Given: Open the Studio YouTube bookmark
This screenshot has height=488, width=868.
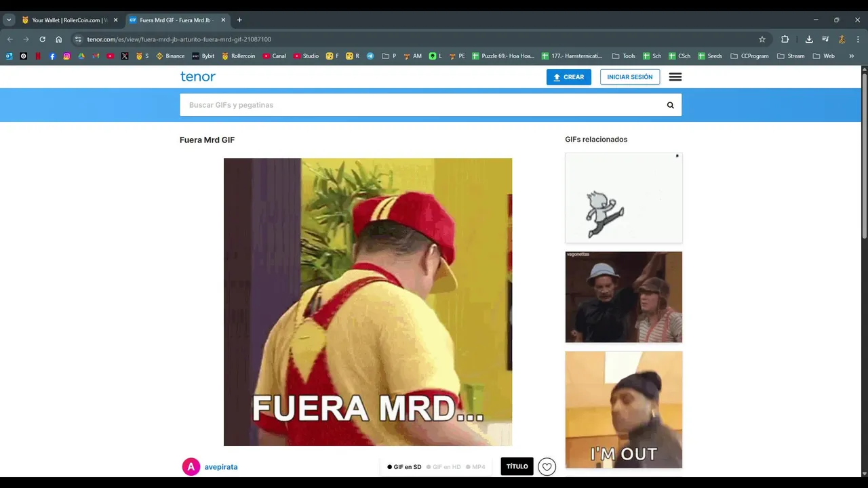Looking at the screenshot, I should tap(306, 56).
